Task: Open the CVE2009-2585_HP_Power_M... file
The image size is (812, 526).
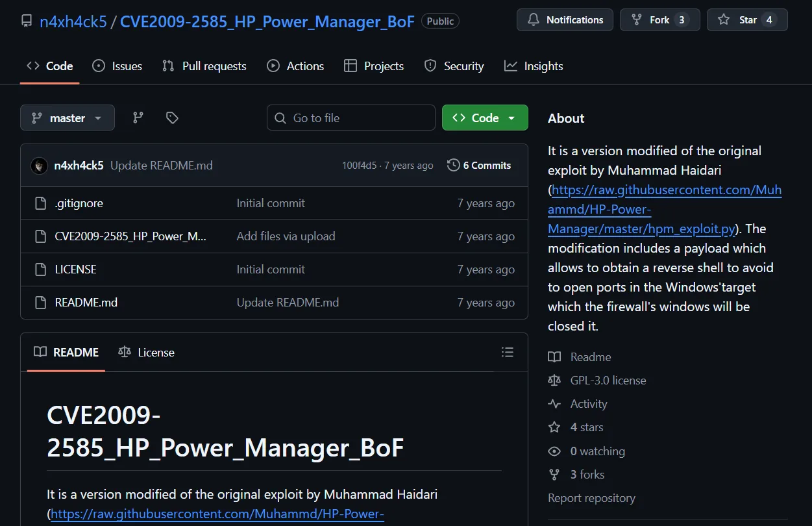Action: click(x=130, y=236)
